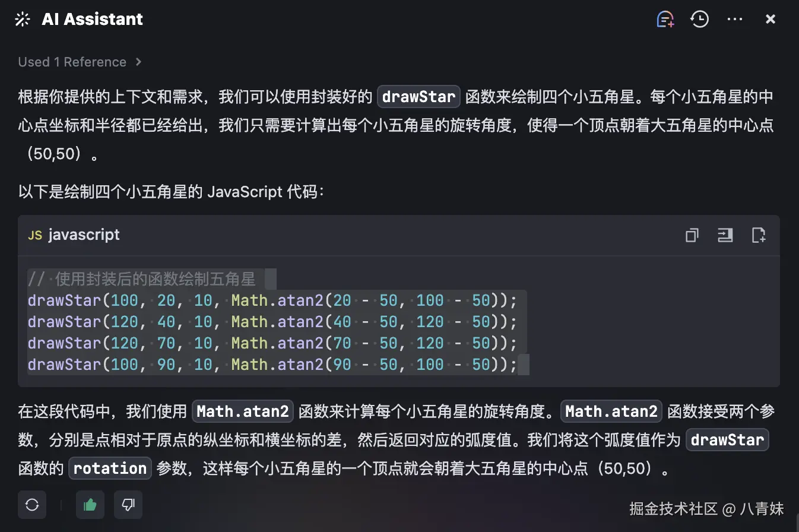
Task: Click the drawStar chip in first paragraph
Action: tap(418, 97)
